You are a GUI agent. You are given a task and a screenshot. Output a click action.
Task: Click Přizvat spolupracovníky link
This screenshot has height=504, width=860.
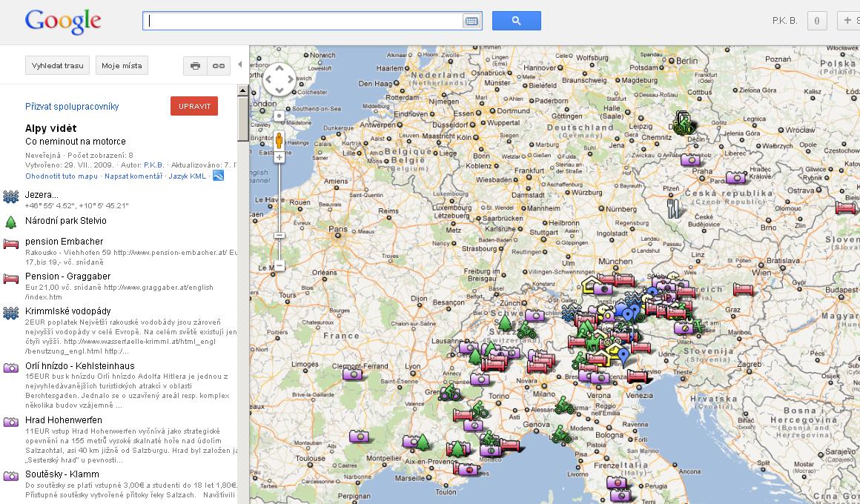(x=72, y=107)
